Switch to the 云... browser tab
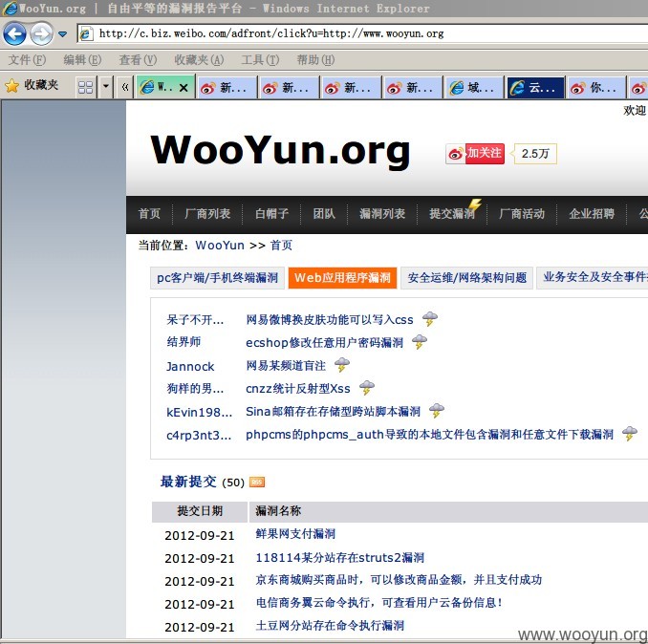This screenshot has width=648, height=644. click(535, 88)
